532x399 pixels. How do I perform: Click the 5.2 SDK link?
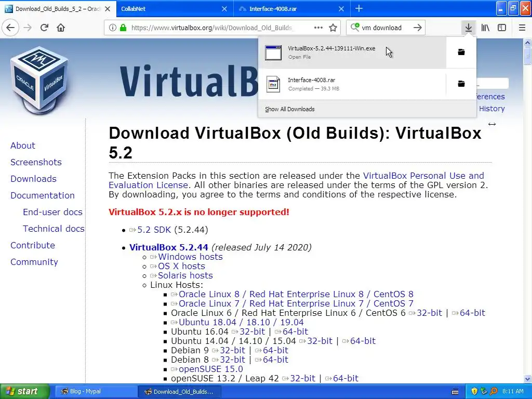tap(154, 230)
